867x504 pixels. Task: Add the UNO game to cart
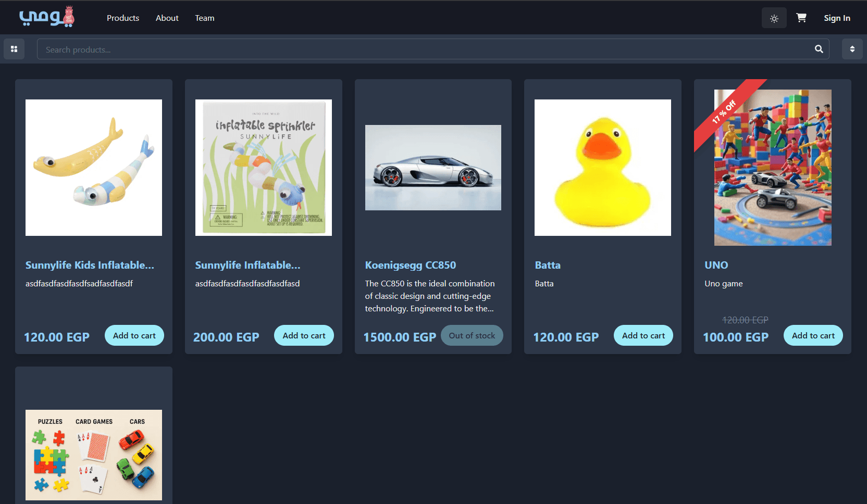813,335
